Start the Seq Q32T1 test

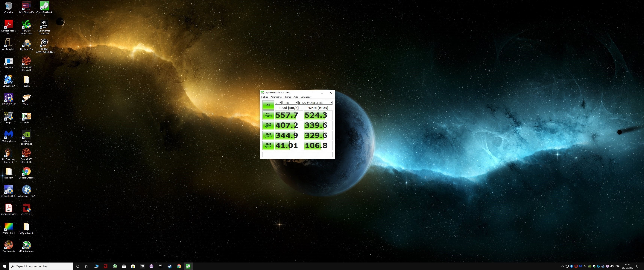pyautogui.click(x=268, y=115)
